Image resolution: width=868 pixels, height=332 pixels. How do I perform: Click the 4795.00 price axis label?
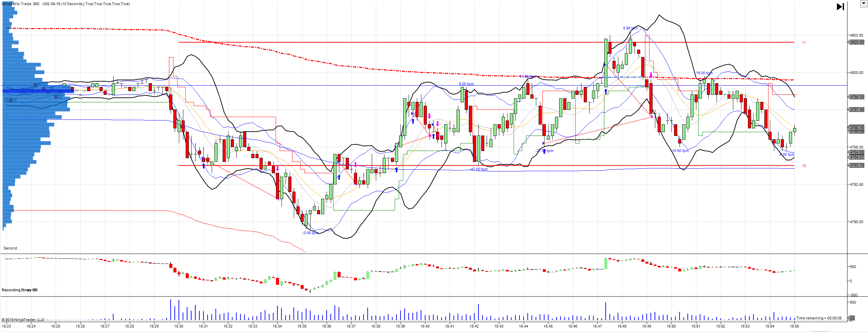tap(856, 147)
